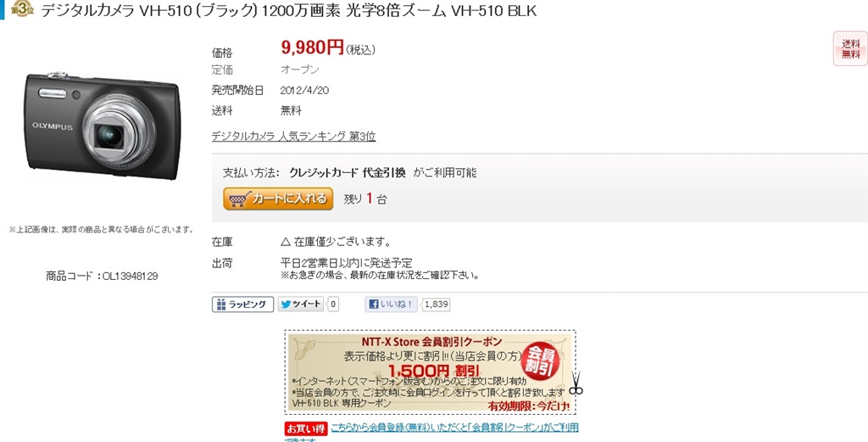Click the Facebook f logo icon

(374, 304)
